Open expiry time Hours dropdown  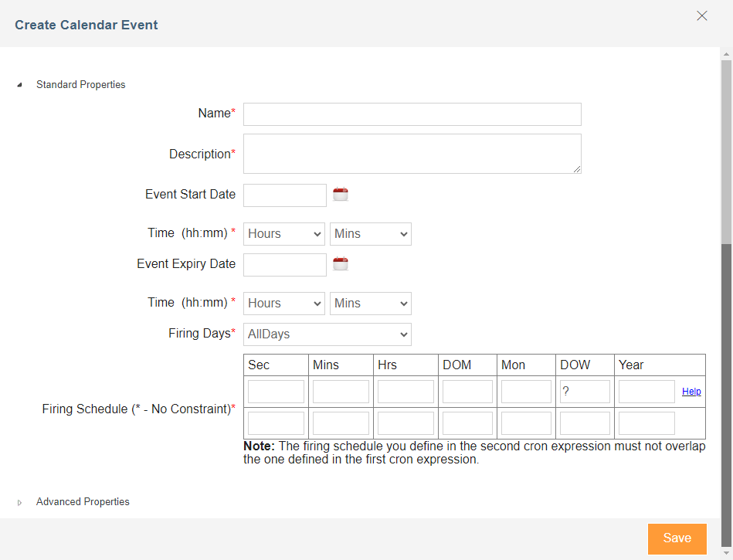coord(283,304)
